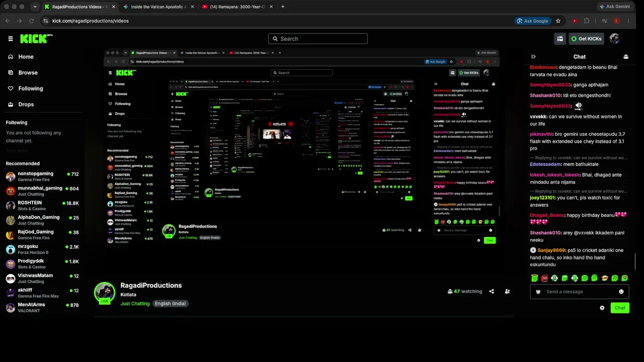Image resolution: width=644 pixels, height=362 pixels.
Task: Click the pikinavthi username in chat
Action: pos(541,134)
